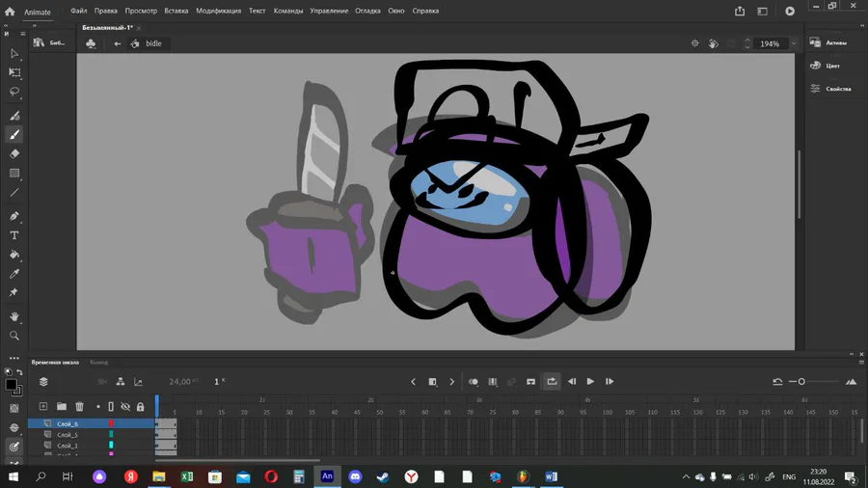Image resolution: width=868 pixels, height=488 pixels.
Task: Click the Home icon
Action: point(10,11)
